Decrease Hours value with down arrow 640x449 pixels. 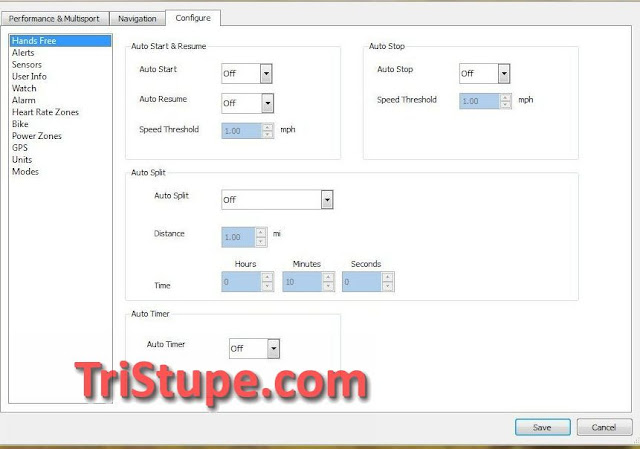[267, 287]
